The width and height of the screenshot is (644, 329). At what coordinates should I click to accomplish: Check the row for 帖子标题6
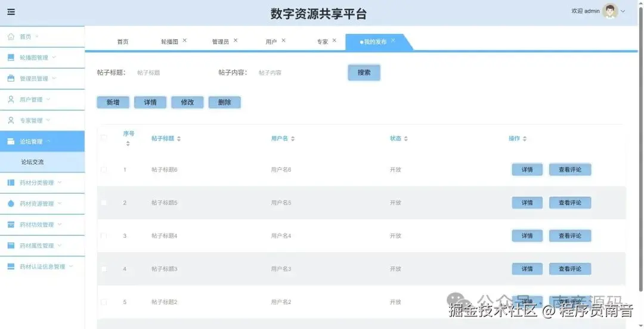click(x=104, y=170)
